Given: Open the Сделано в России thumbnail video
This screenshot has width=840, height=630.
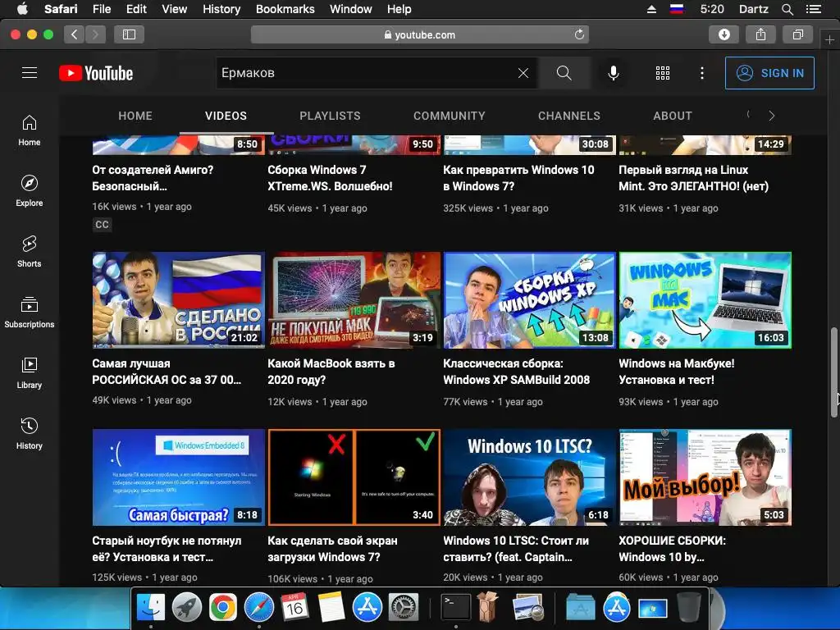Looking at the screenshot, I should click(178, 300).
